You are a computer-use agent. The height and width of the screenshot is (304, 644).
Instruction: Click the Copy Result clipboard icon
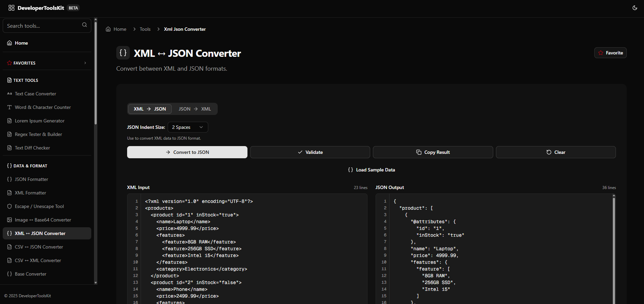419,152
